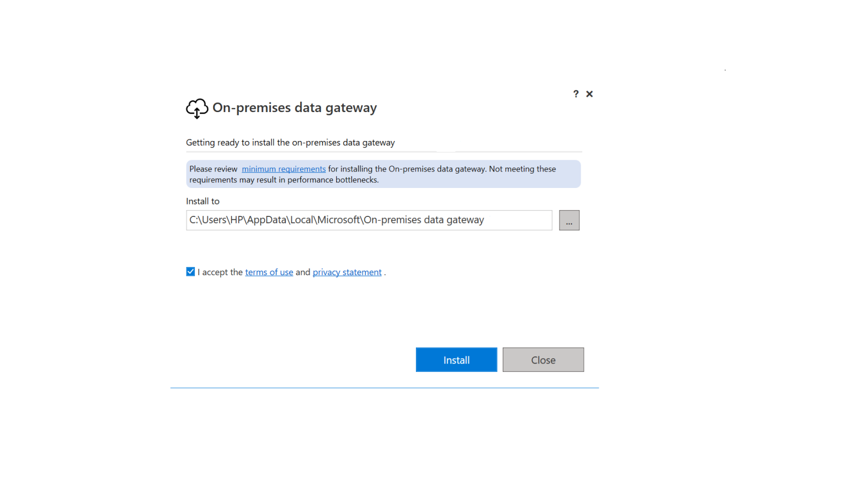Image resolution: width=868 pixels, height=488 pixels.
Task: Open help via the question mark icon
Action: click(x=576, y=94)
